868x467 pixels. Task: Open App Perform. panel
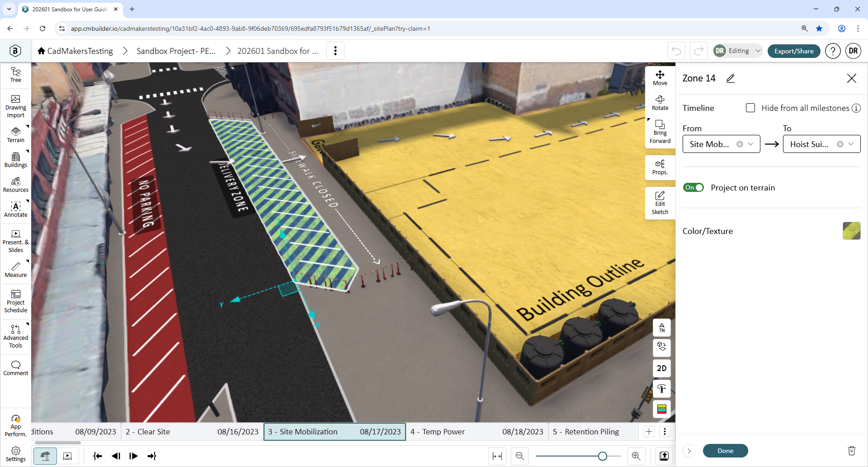pos(16,426)
